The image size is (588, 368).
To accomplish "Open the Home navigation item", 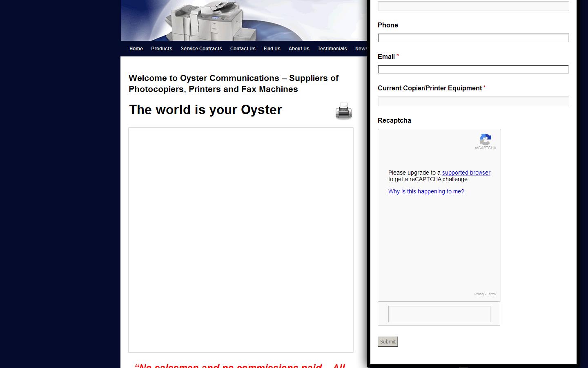I will [x=136, y=49].
